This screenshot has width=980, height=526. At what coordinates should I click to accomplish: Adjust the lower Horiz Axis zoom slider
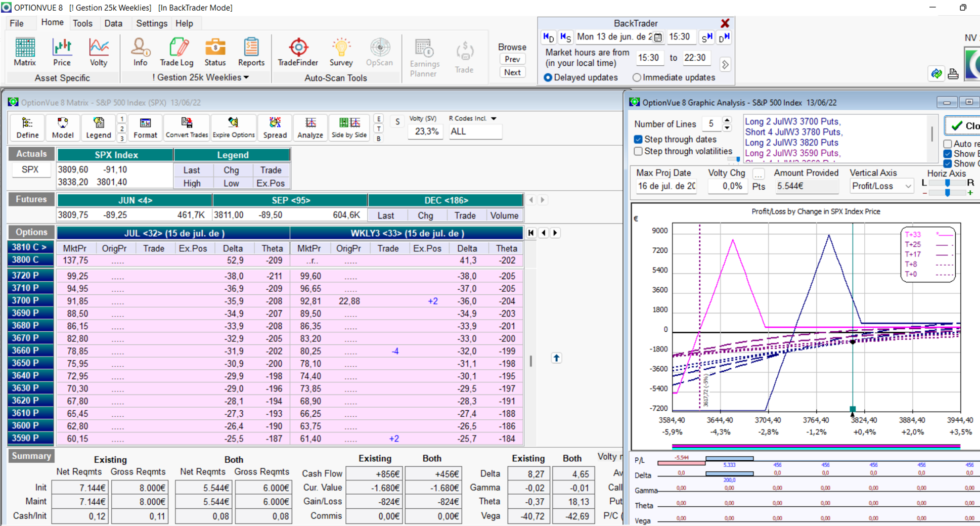(947, 193)
